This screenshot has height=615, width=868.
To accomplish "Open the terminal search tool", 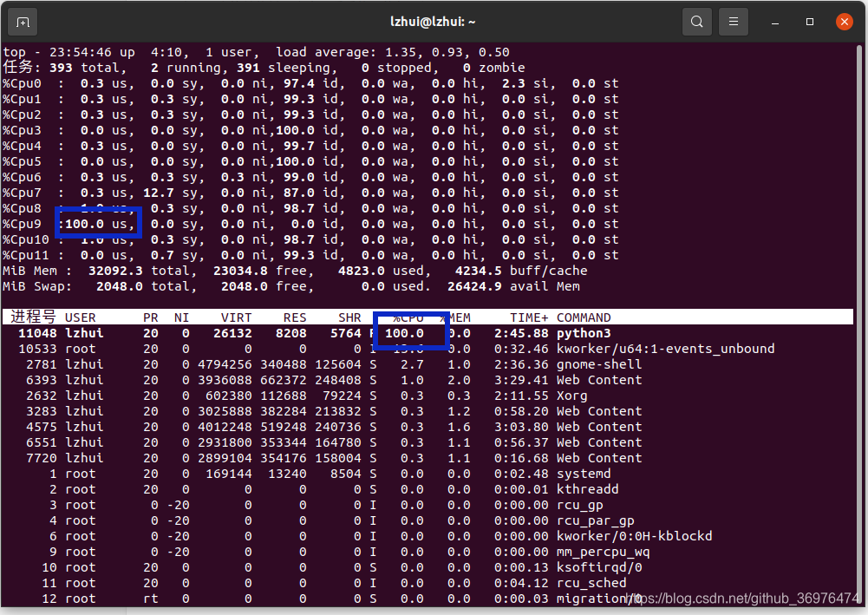I will pyautogui.click(x=697, y=23).
